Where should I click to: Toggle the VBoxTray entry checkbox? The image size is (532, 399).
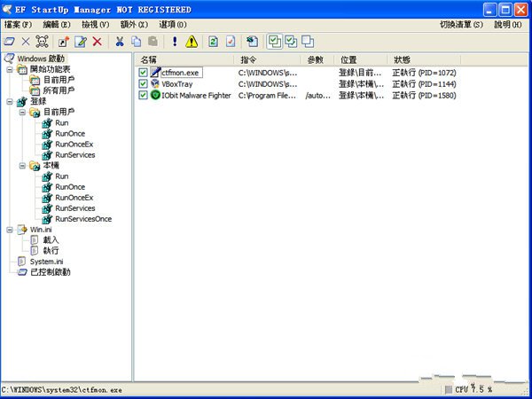[143, 83]
